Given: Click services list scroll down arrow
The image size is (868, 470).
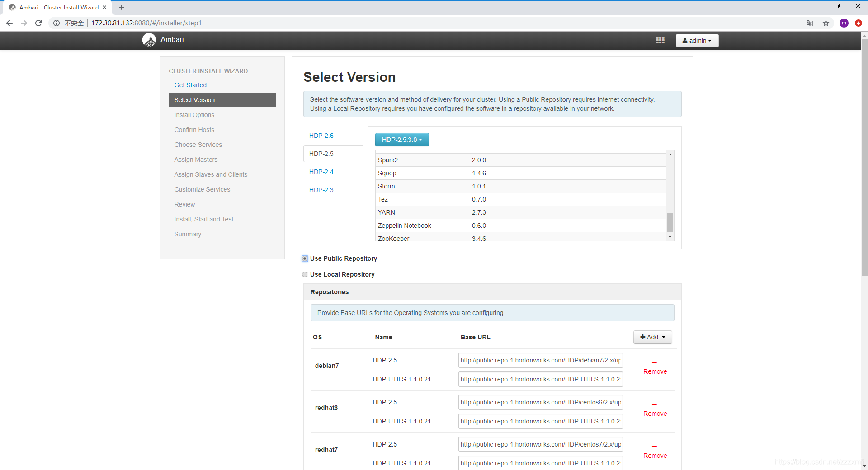Looking at the screenshot, I should tap(670, 237).
